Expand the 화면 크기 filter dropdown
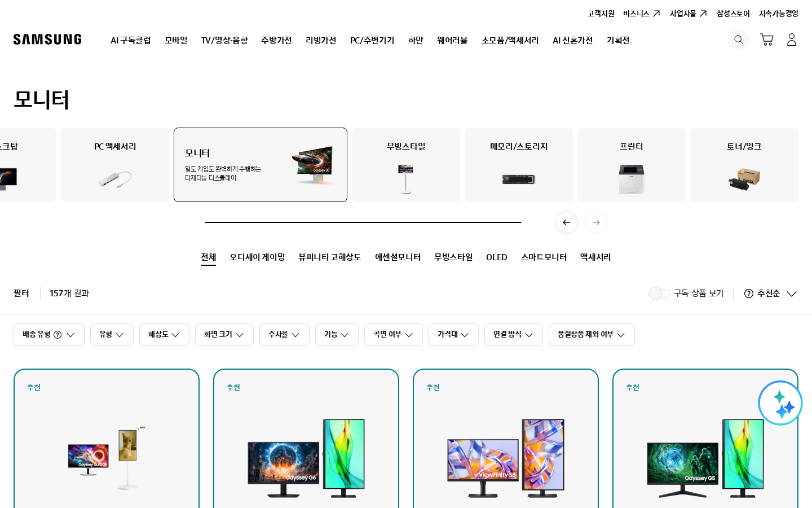Image resolution: width=812 pixels, height=508 pixels. coord(224,335)
